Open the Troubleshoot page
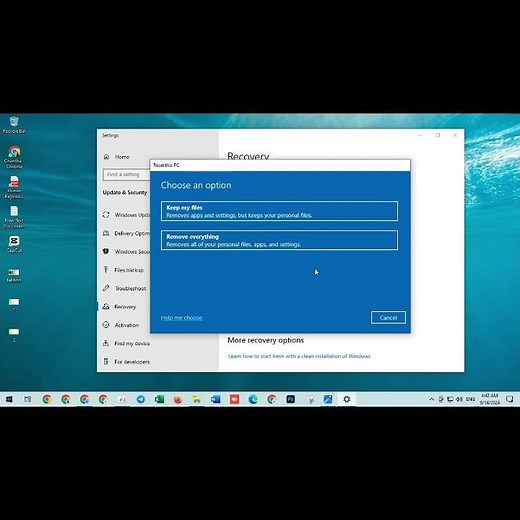Image resolution: width=520 pixels, height=520 pixels. click(x=125, y=288)
